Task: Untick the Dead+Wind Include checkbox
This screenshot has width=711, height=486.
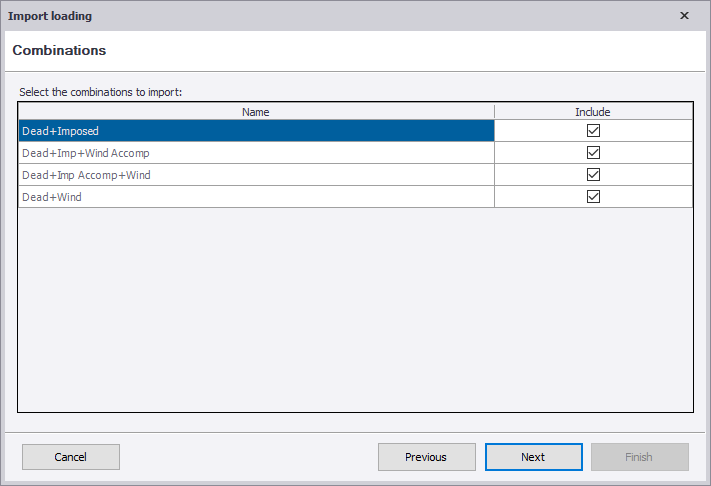Action: [593, 197]
